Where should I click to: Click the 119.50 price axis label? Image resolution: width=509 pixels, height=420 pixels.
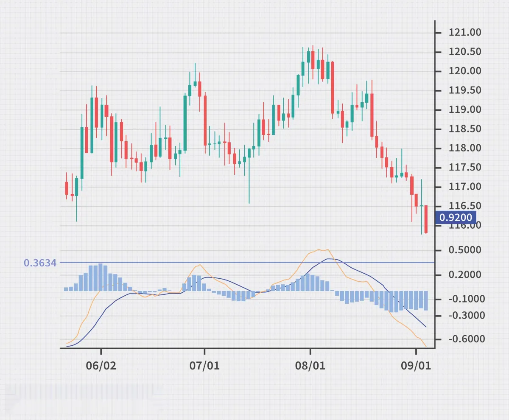pos(465,90)
